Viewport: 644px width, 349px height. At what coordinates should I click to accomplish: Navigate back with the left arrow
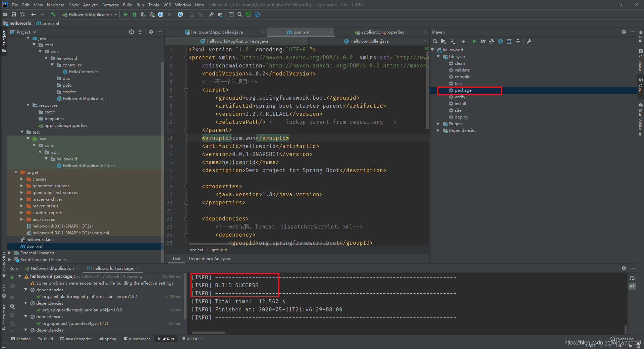click(x=33, y=14)
